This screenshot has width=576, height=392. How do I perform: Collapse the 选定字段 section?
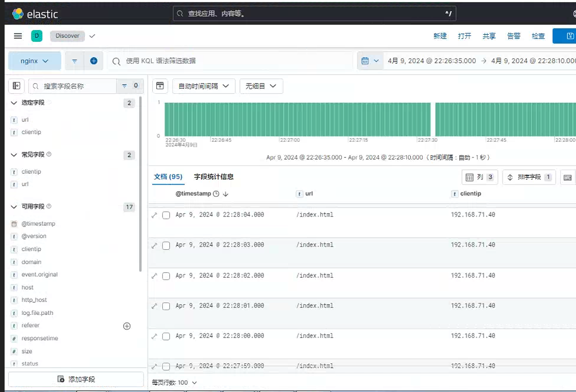click(x=13, y=103)
